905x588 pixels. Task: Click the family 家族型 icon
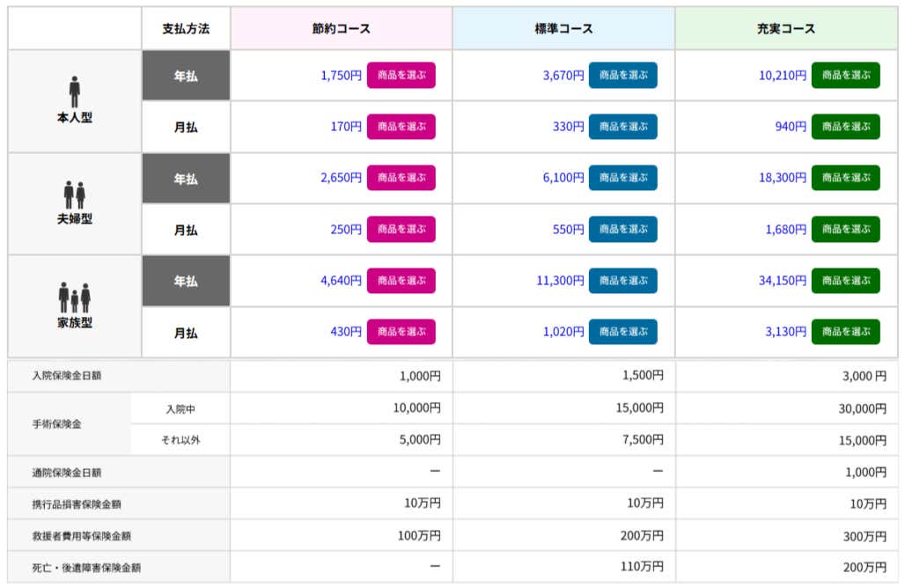(x=75, y=298)
